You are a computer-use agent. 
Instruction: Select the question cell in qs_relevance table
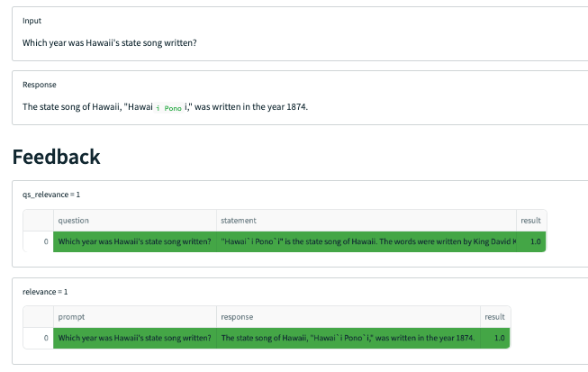click(x=134, y=241)
